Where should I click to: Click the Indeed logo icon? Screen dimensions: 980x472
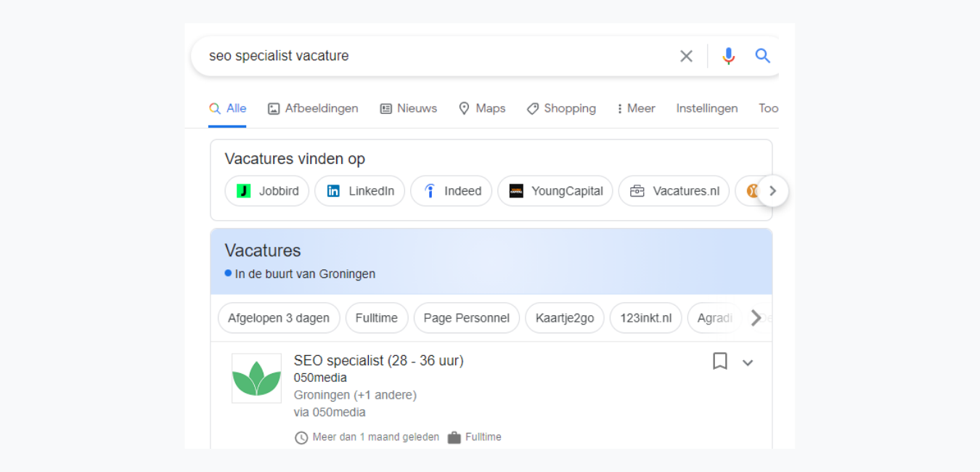(x=429, y=191)
